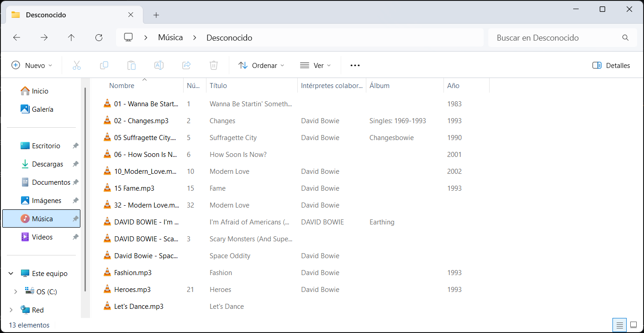Collapse the Este equipo tree node
This screenshot has width=644, height=333.
pyautogui.click(x=11, y=273)
